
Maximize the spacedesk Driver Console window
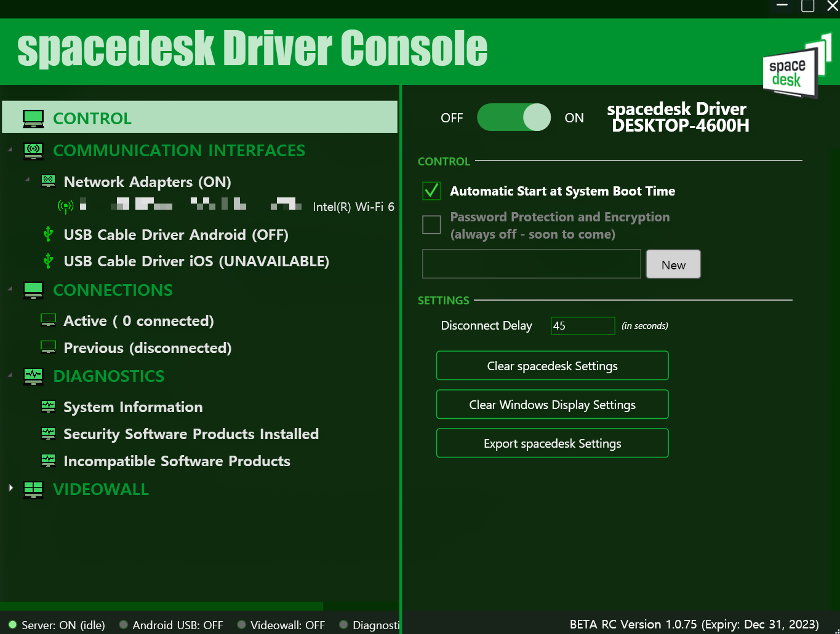pyautogui.click(x=808, y=6)
